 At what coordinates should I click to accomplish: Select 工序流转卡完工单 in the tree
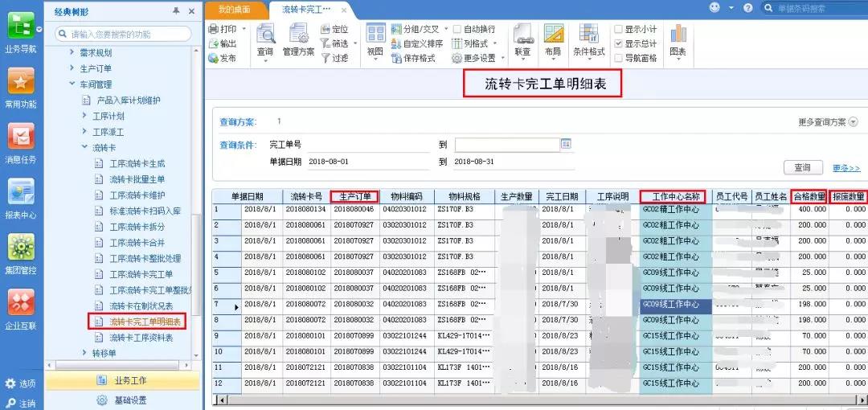click(x=141, y=274)
